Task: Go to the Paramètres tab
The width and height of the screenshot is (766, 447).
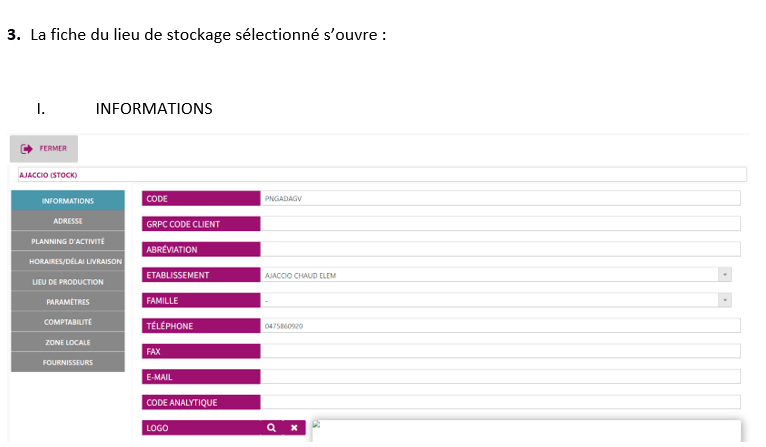Action: tap(68, 302)
